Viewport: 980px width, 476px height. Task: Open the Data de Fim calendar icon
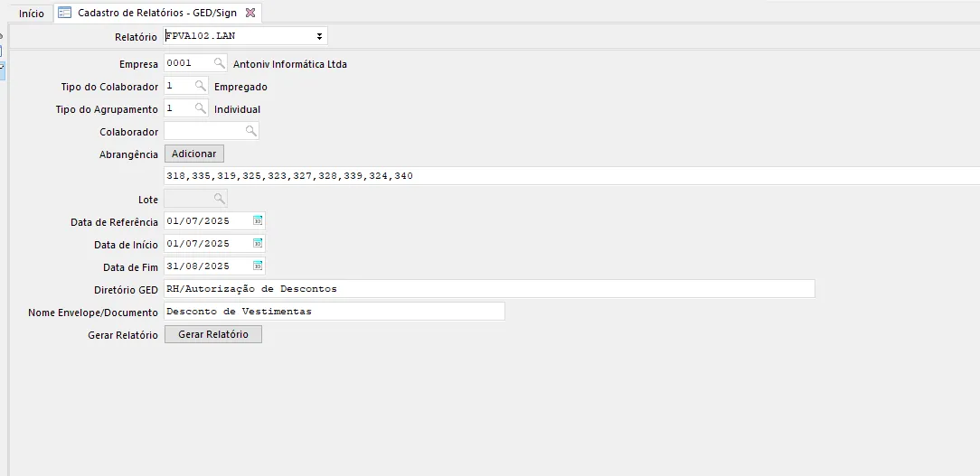tap(258, 266)
